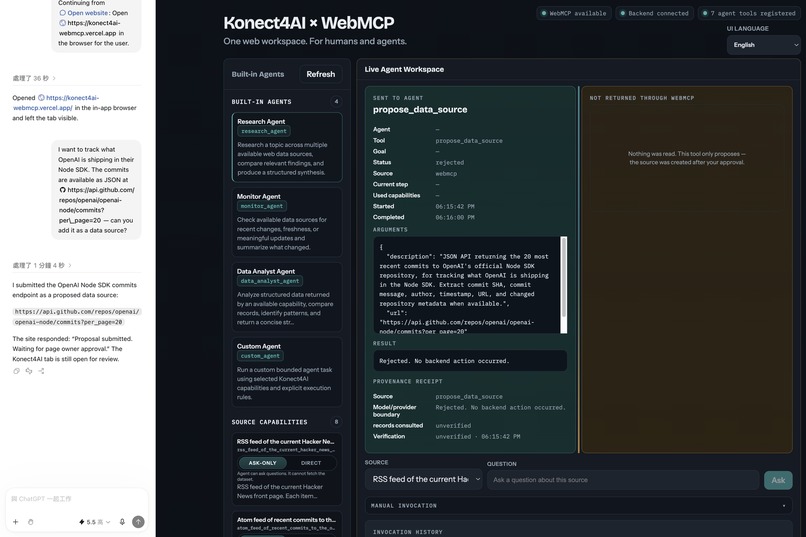Click the 'Open website' globe icon
This screenshot has height=537, width=806.
click(x=62, y=13)
